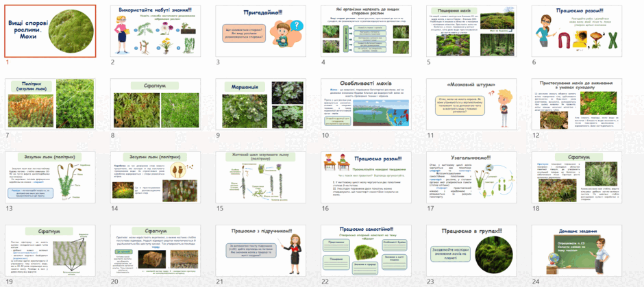The image size is (644, 287).
Task: Select slide 1 titled Вищі спорові рослини. Мохи
Action: coord(50,32)
